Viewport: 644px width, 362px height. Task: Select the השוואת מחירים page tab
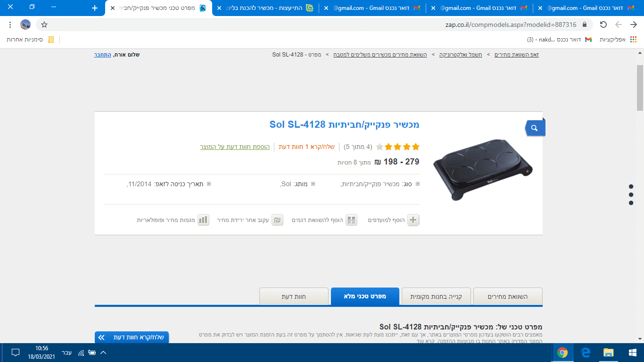tap(508, 296)
